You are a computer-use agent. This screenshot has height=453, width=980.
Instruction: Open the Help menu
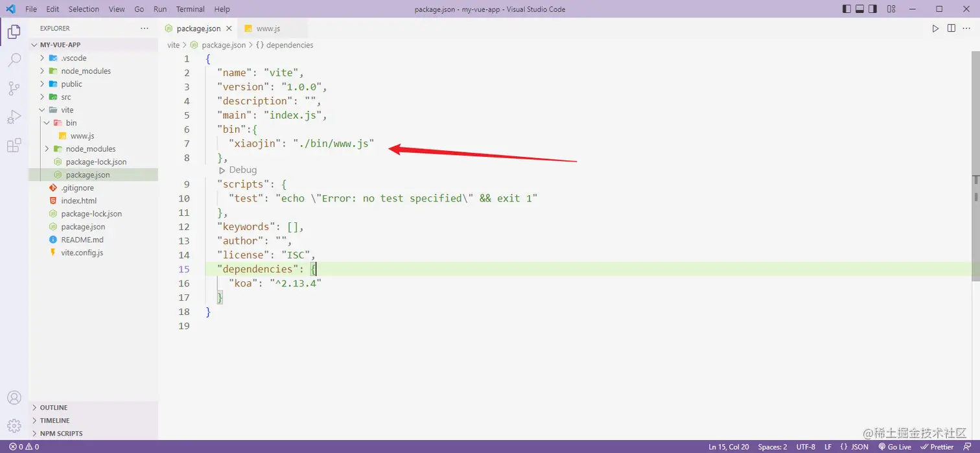222,9
